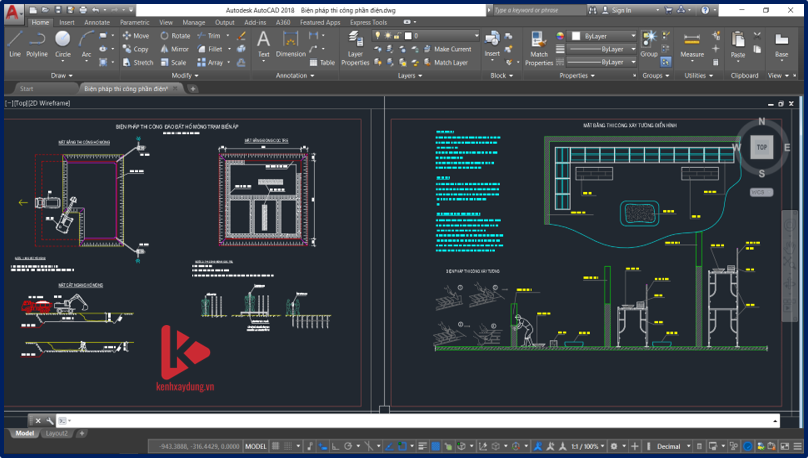Toggle grid display in status bar

[x=276, y=446]
